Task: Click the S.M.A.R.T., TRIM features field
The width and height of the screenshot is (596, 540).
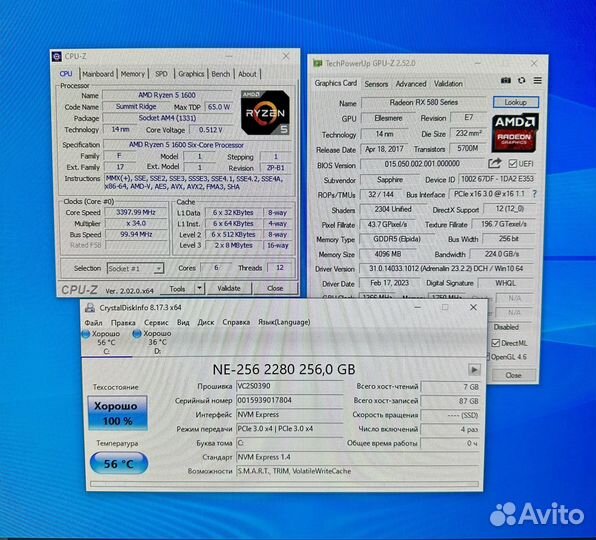Action: point(357,471)
